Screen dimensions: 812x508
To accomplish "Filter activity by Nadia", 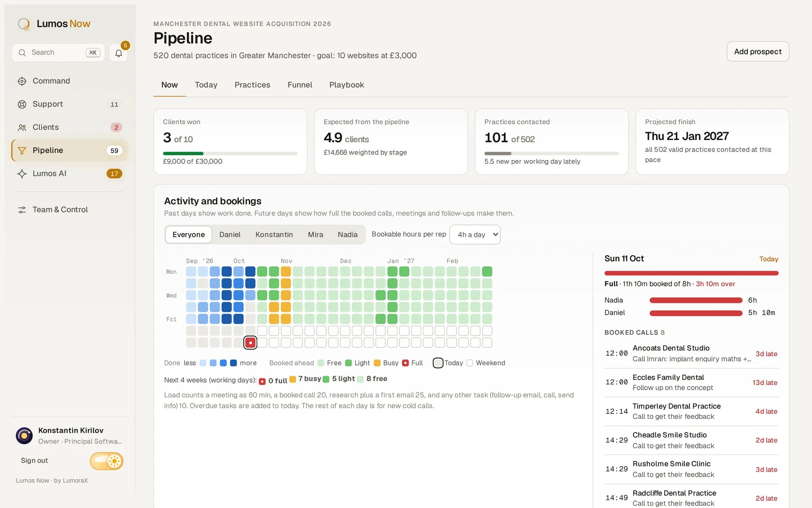I will pos(348,235).
